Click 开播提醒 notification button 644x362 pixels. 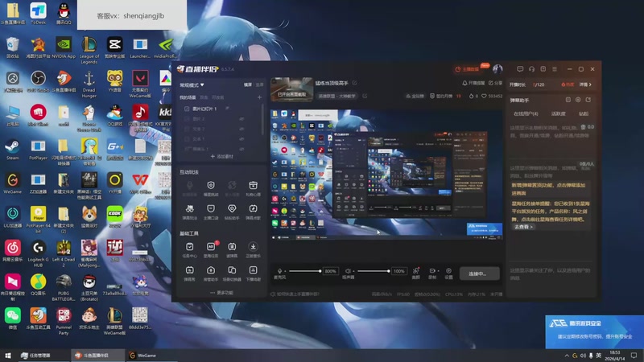click(473, 83)
